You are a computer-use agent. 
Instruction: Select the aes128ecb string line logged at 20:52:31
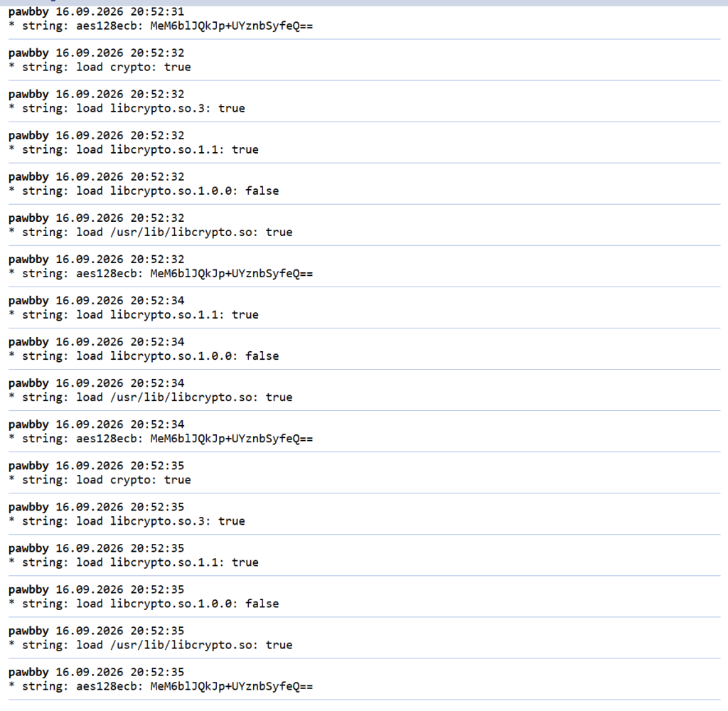pos(161,26)
